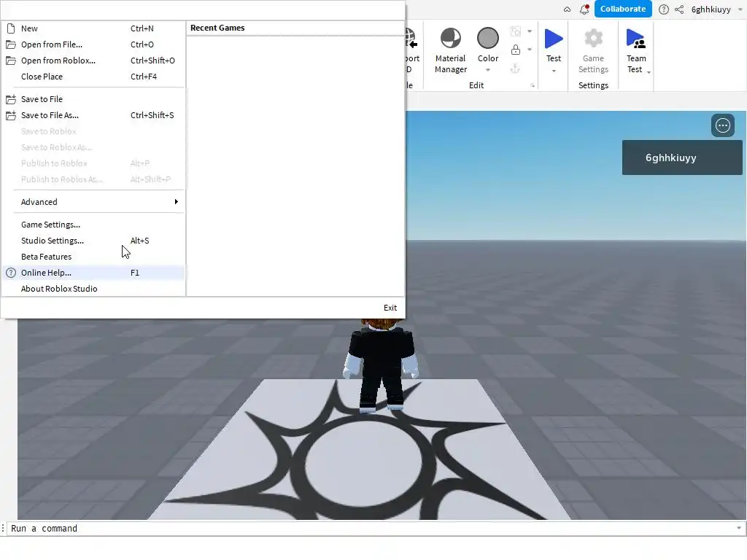Viewport: 747px width, 560px height.
Task: Click the Recent Games header
Action: tap(217, 28)
